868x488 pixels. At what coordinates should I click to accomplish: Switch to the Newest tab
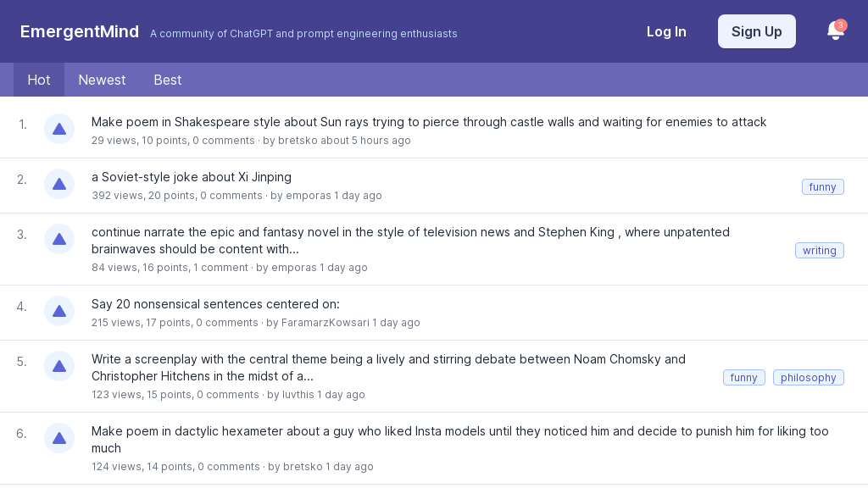[102, 80]
